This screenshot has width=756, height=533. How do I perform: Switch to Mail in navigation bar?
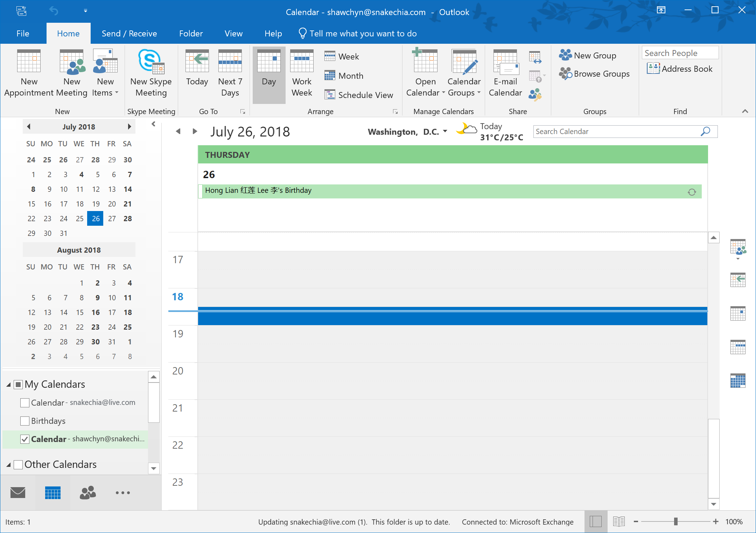pyautogui.click(x=18, y=493)
